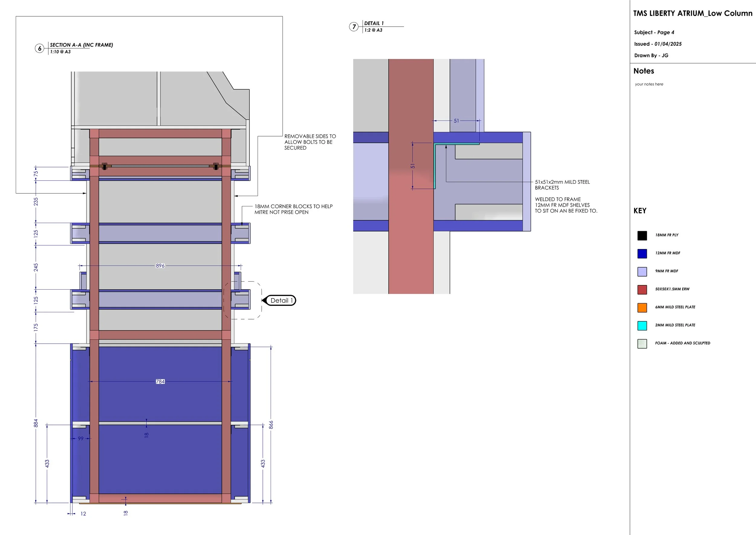Click the 'TMS LIBERTY ATRIUM_Low Column' heading
The image size is (756, 535).
pyautogui.click(x=692, y=14)
